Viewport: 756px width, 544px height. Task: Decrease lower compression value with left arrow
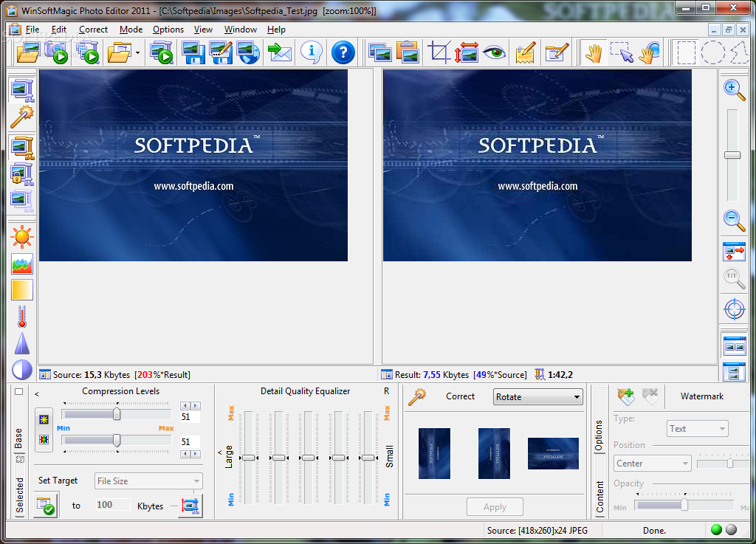pyautogui.click(x=185, y=454)
